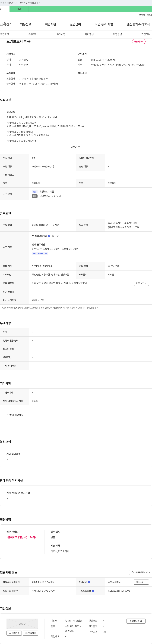The width and height of the screenshot is (152, 644).
Task: Click the 필수 label next to 요양보호사1급
Action: (35, 192)
